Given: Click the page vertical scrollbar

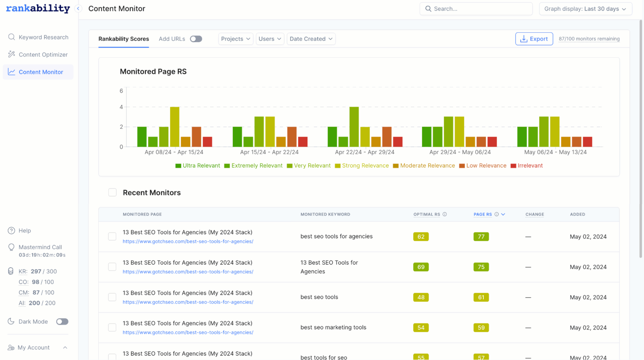Looking at the screenshot, I should [641, 139].
